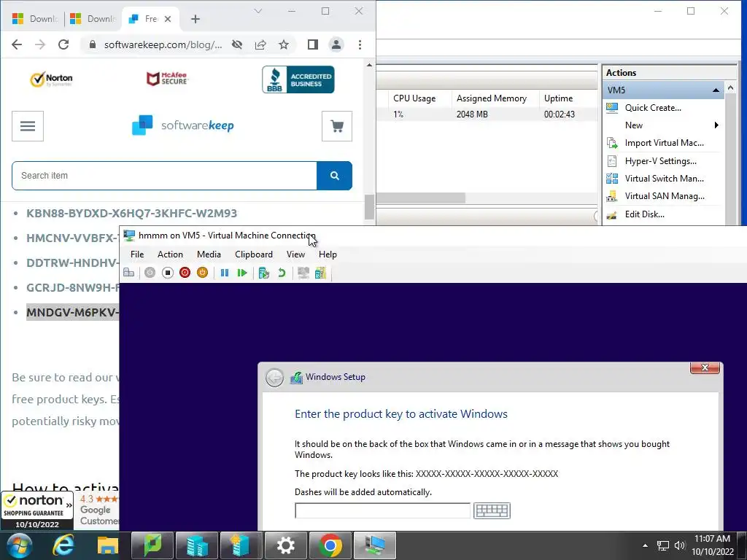
Task: Close the Windows Setup dialog
Action: pyautogui.click(x=705, y=367)
